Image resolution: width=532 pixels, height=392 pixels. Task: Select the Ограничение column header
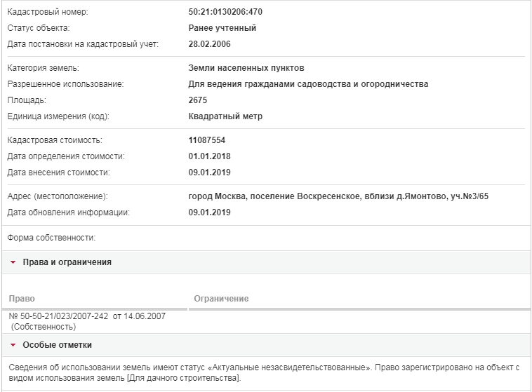[x=221, y=299]
